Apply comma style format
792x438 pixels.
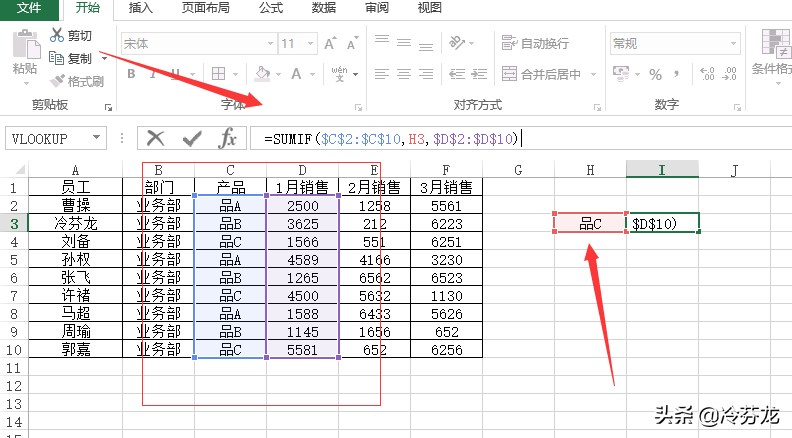tap(676, 75)
